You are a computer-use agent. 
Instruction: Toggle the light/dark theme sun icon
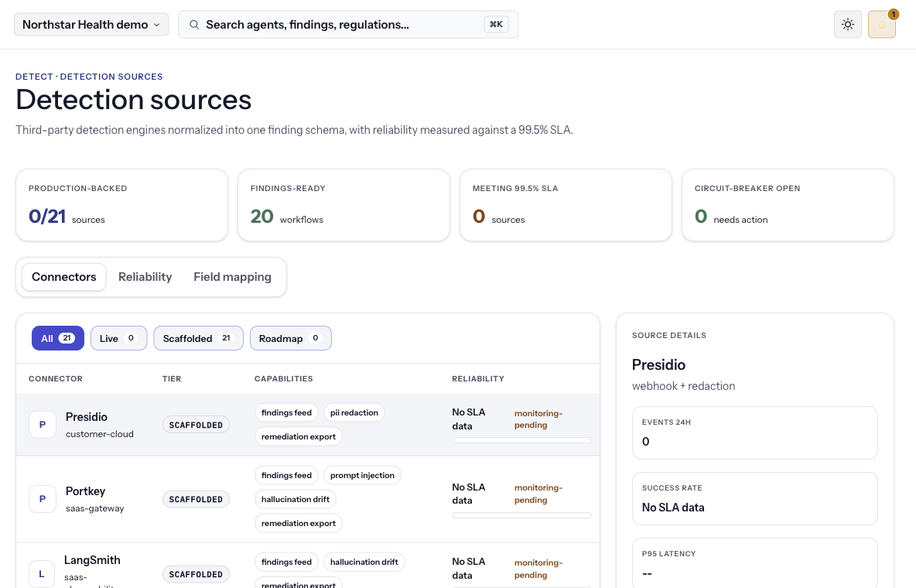(848, 25)
